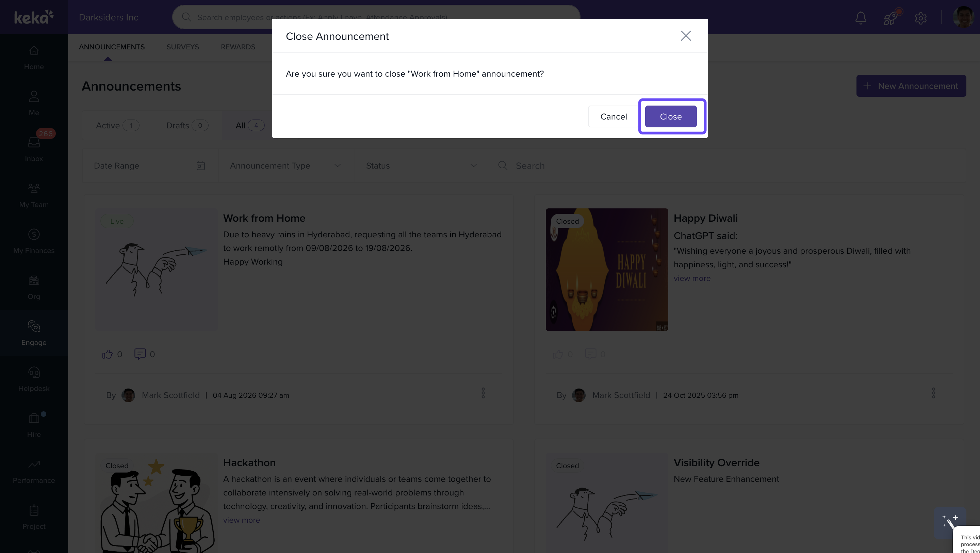Screen dimensions: 980x553
Task: Switch to the Surveys tab
Action: click(183, 47)
